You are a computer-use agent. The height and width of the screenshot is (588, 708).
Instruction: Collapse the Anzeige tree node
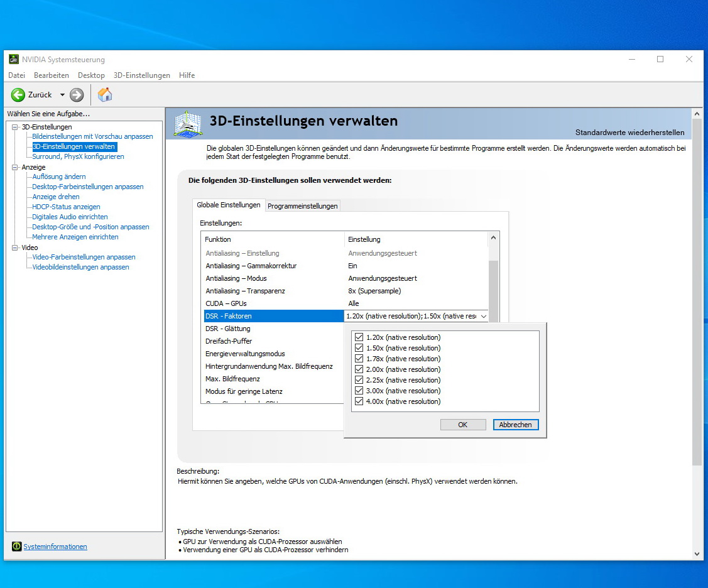tap(16, 167)
